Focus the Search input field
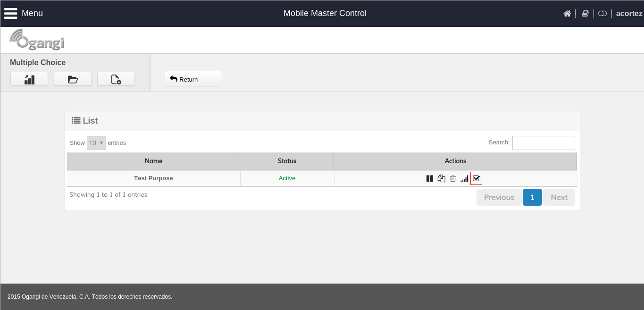644x310 pixels. 544,143
